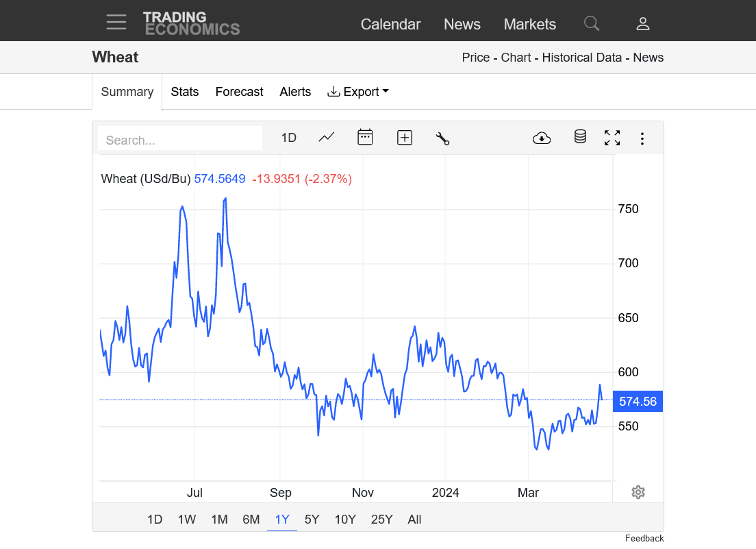
Task: Open the three-dot more options menu
Action: (642, 138)
